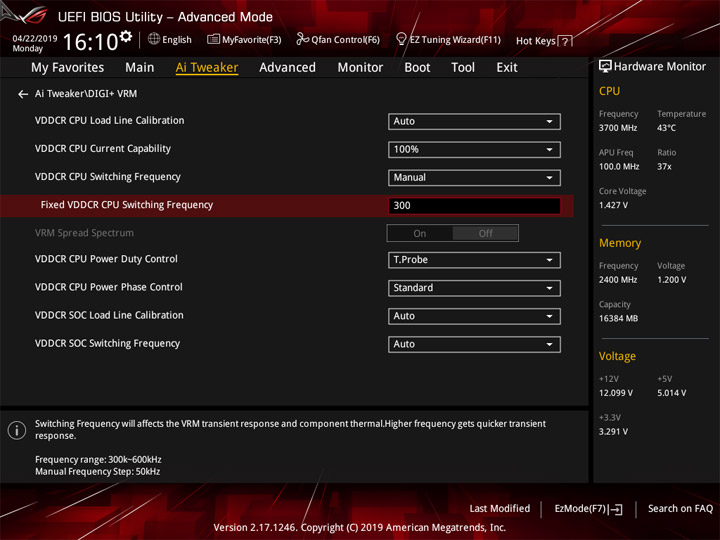
Task: Click Memory Capacity value 16384 MB
Action: pos(618,319)
